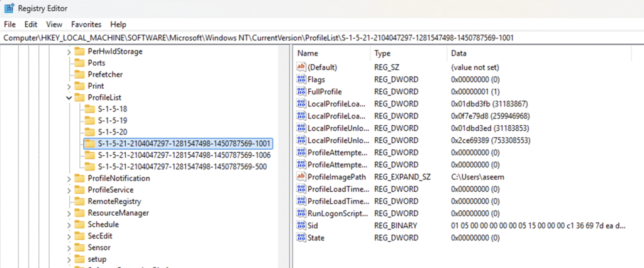The image size is (644, 268).
Task: Open the Favorites menu
Action: click(86, 25)
